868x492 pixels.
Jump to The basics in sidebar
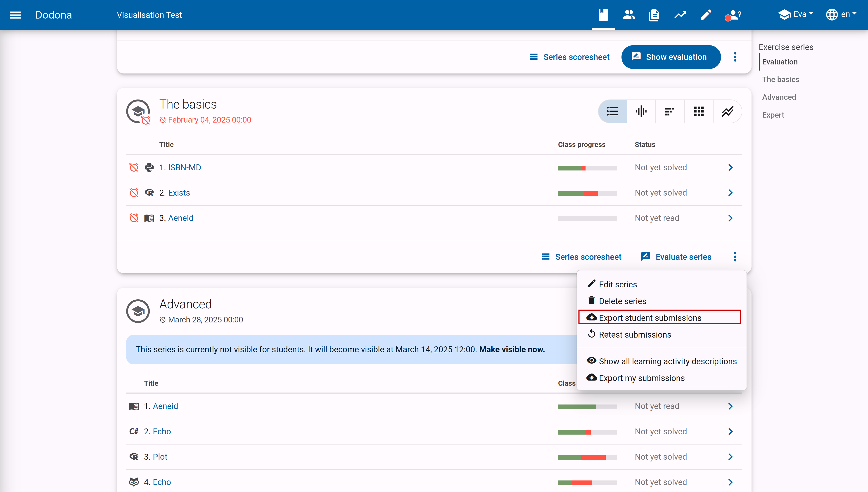click(x=780, y=79)
